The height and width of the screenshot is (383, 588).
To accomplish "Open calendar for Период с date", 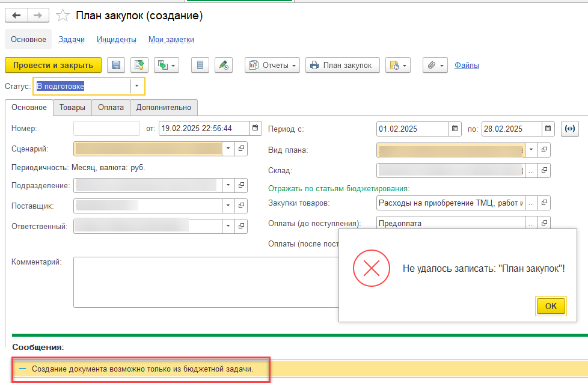I will (455, 129).
